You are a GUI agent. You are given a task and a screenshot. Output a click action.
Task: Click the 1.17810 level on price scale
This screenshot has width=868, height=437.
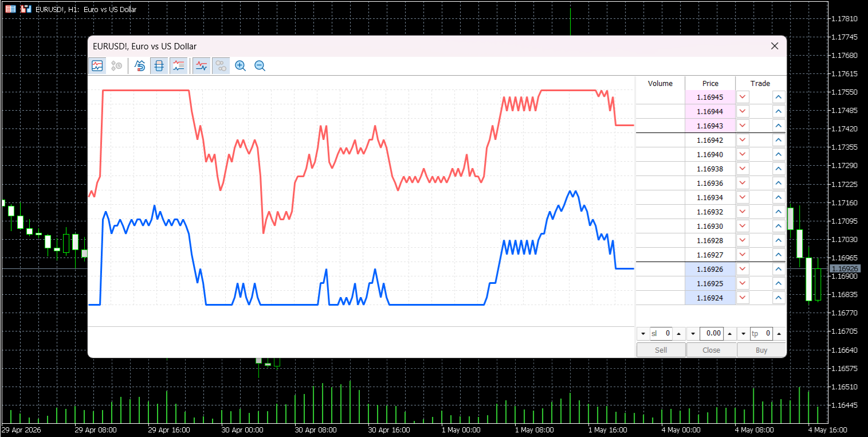(x=844, y=19)
